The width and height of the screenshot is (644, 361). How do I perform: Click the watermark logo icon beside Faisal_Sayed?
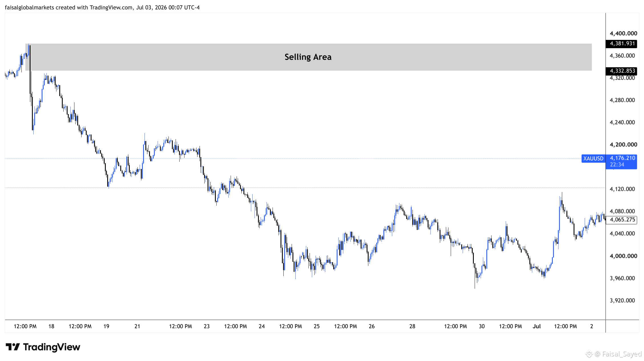589,354
